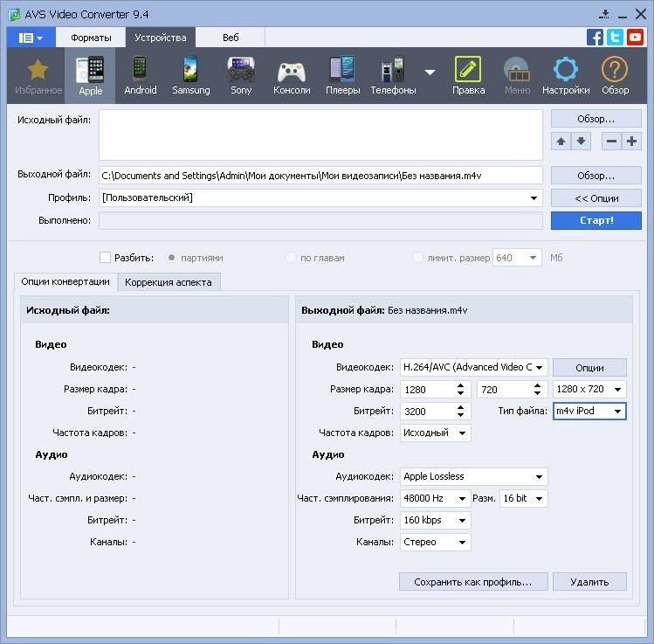Click Обзор button for source file
Image resolution: width=654 pixels, height=644 pixels.
(x=596, y=119)
